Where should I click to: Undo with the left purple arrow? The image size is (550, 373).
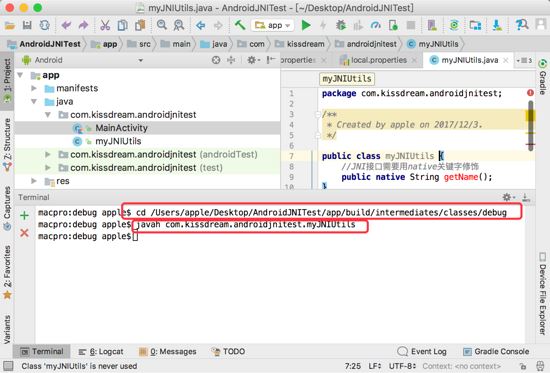pyautogui.click(x=66, y=25)
